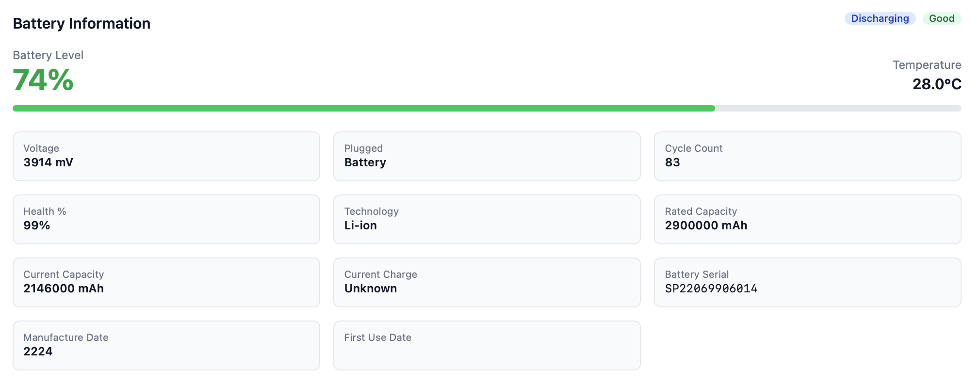Click the Discharging status badge
The width and height of the screenshot is (980, 385).
coord(880,18)
